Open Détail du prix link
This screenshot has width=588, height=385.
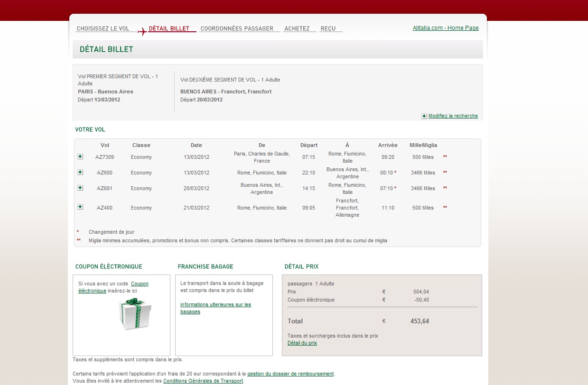pos(302,343)
